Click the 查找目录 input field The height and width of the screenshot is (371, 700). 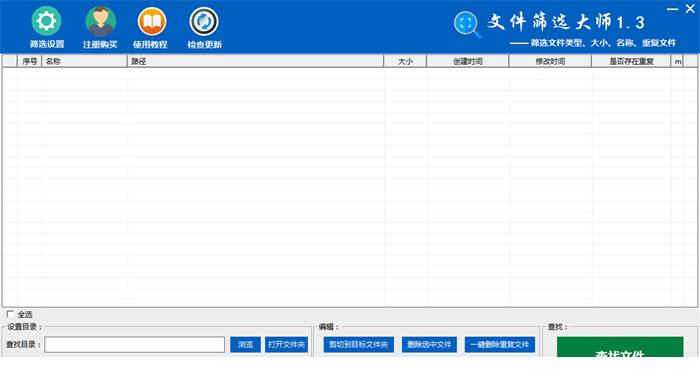pos(134,345)
